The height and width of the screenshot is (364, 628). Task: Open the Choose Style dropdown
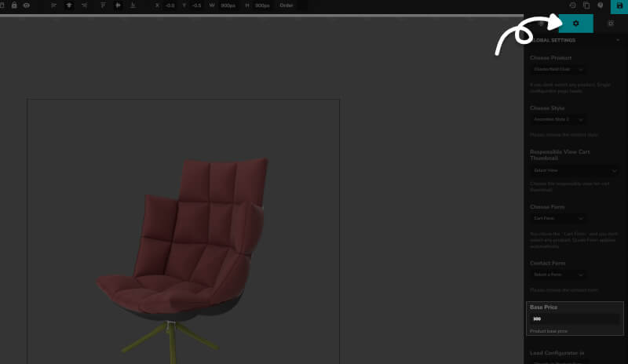click(558, 119)
